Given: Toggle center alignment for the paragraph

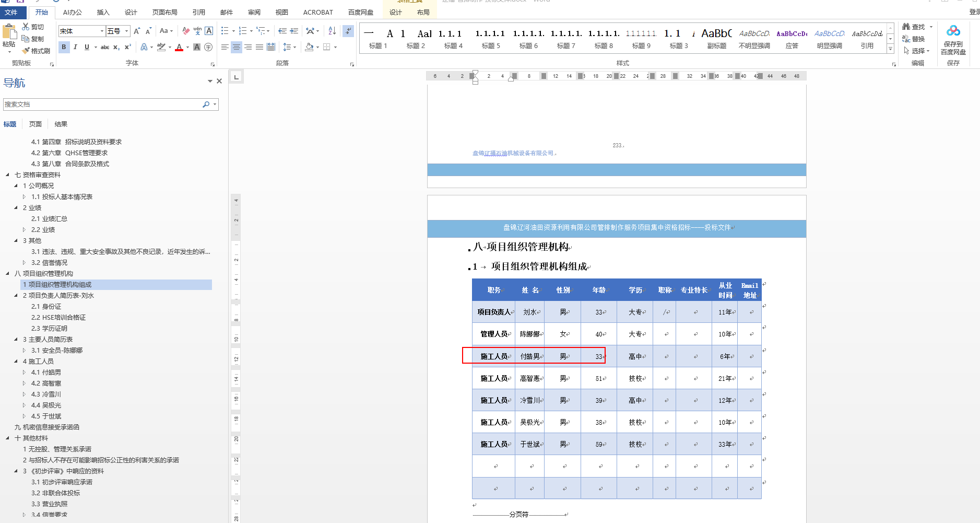Looking at the screenshot, I should 237,47.
